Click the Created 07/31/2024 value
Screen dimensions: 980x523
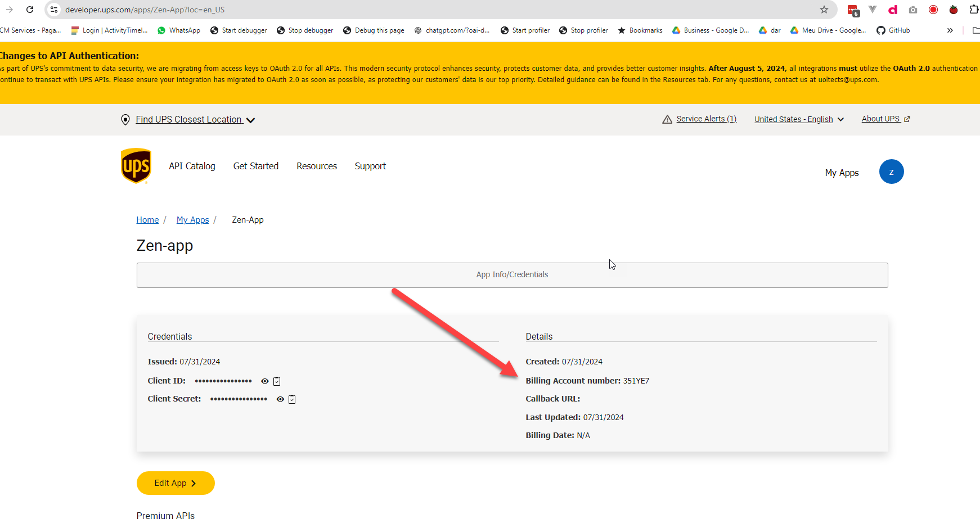(x=582, y=362)
